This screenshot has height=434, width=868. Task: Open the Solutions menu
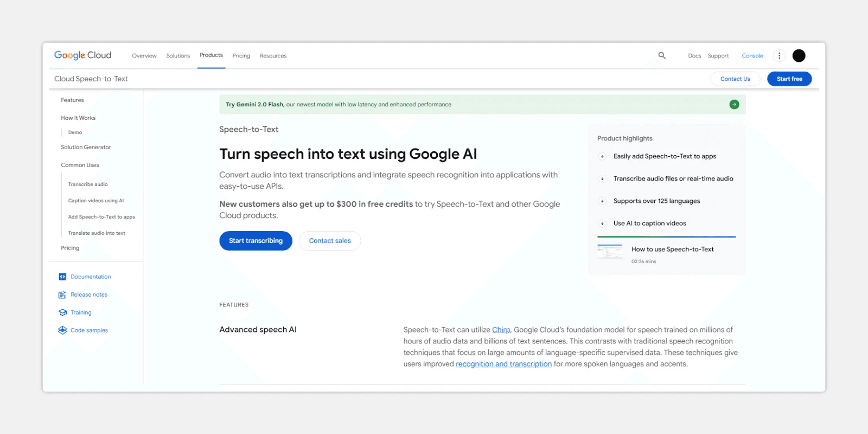point(178,56)
